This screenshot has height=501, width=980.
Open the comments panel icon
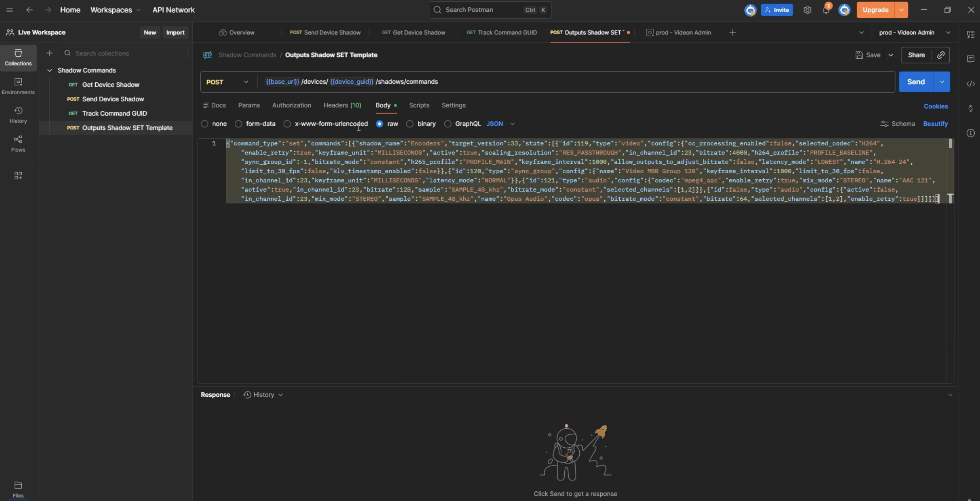point(970,59)
